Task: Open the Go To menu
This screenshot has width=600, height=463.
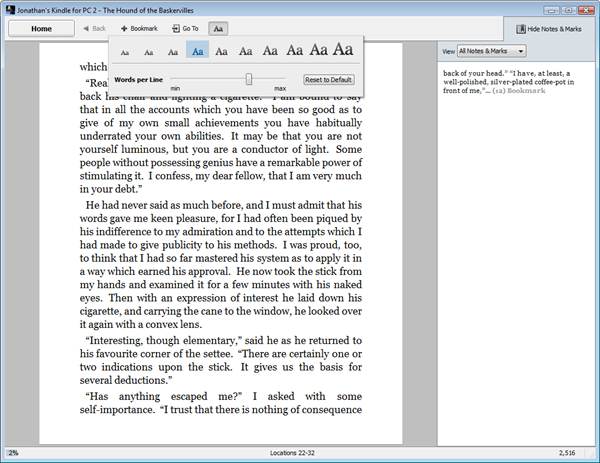Action: [x=185, y=29]
